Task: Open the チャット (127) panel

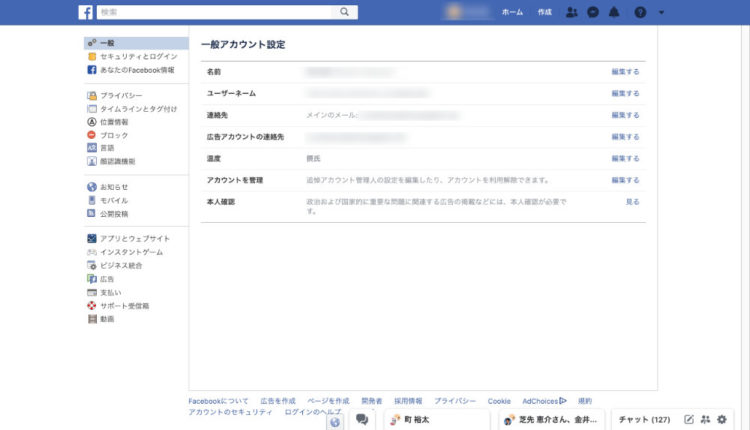Action: click(x=644, y=419)
